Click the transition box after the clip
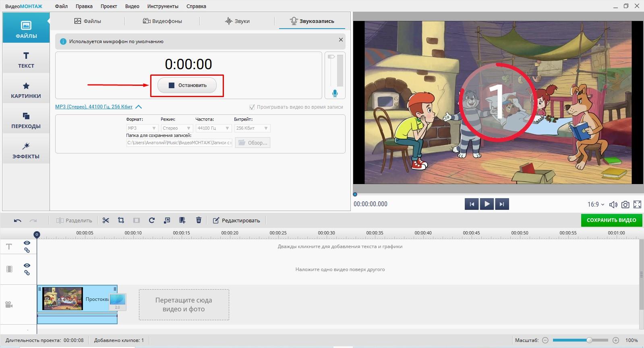Viewport: 644px width, 348px height. click(x=118, y=302)
